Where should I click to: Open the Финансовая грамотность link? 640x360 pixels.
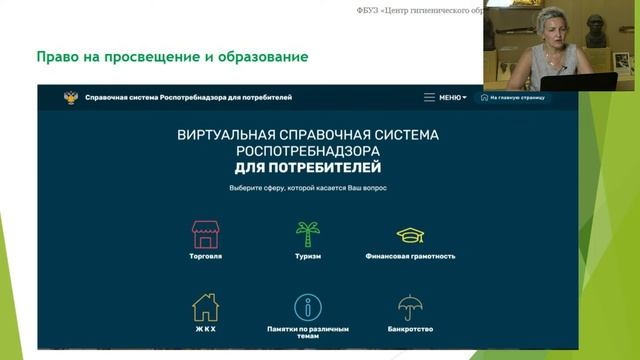point(410,256)
